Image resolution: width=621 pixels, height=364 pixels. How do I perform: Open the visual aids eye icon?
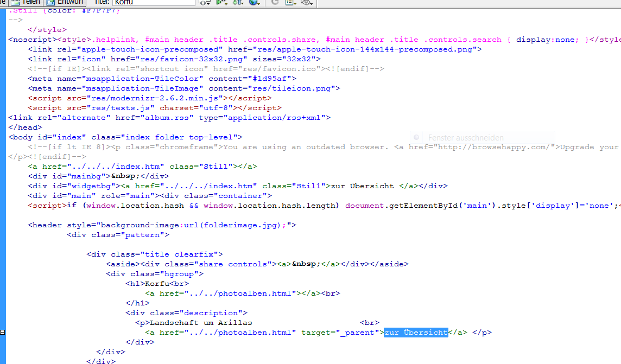[307, 2]
